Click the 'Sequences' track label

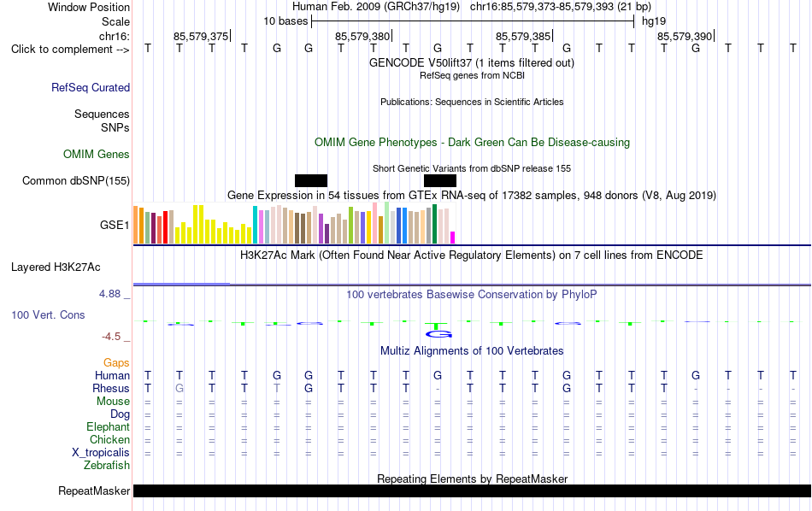(102, 114)
